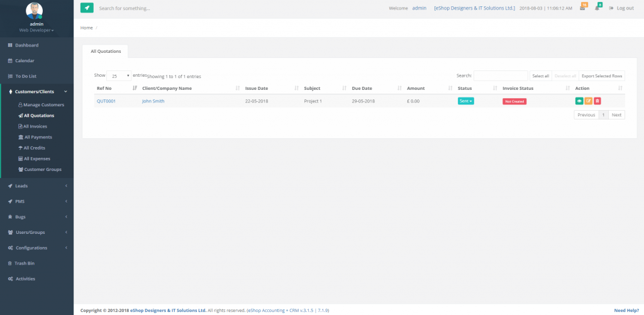Open the mail messages icon
This screenshot has width=644, height=315.
[583, 8]
